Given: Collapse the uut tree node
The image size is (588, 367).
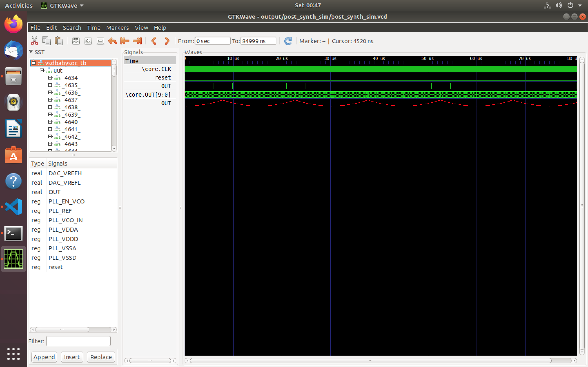Looking at the screenshot, I should [42, 70].
